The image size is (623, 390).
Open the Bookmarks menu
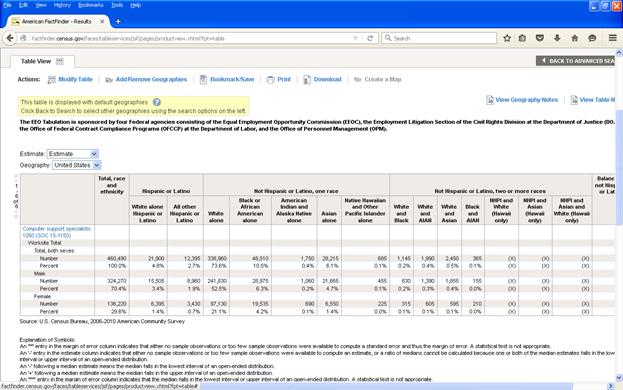pyautogui.click(x=91, y=5)
